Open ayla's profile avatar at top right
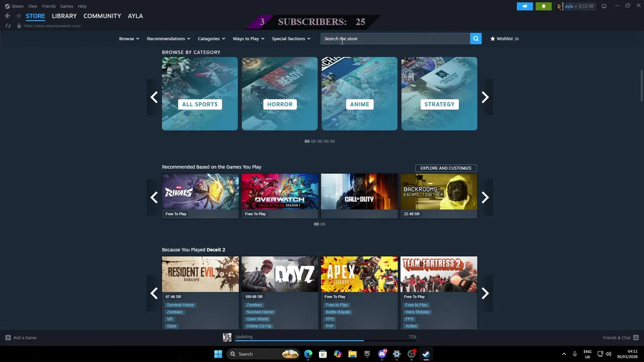 pyautogui.click(x=559, y=6)
